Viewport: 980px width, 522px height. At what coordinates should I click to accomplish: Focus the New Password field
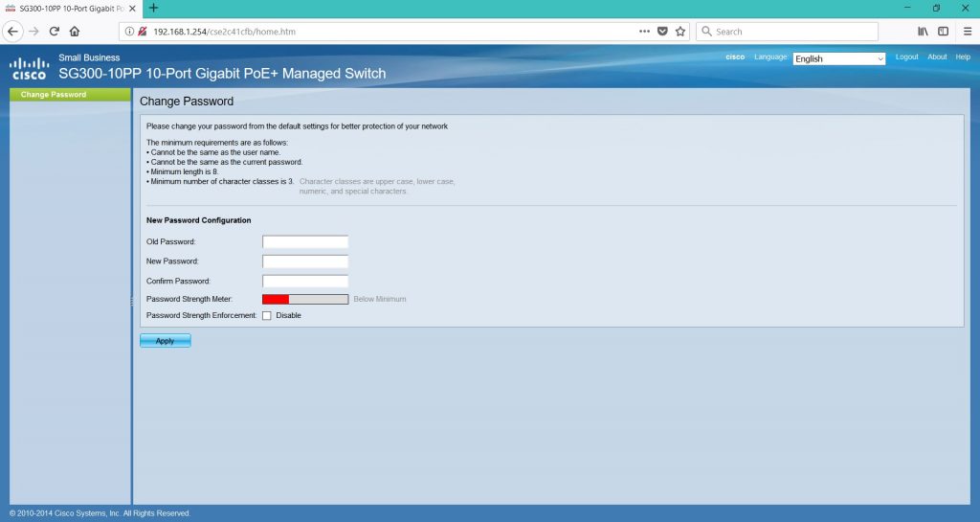pyautogui.click(x=305, y=261)
